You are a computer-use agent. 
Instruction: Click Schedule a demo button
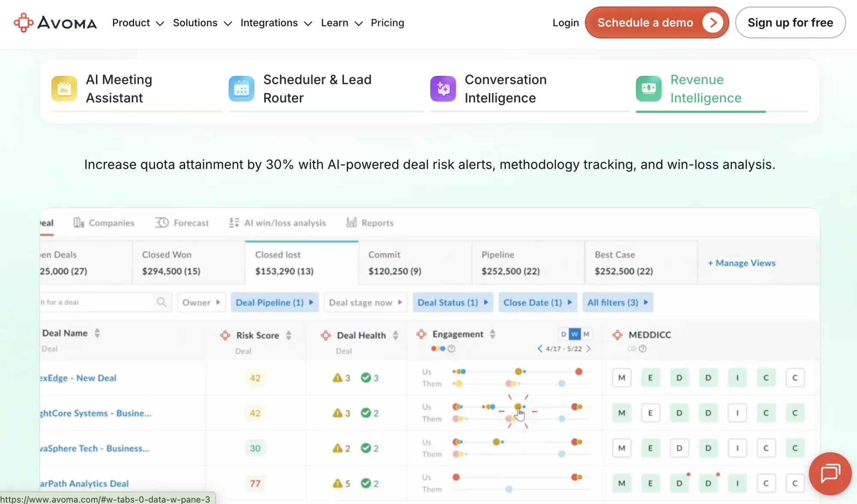click(x=657, y=22)
